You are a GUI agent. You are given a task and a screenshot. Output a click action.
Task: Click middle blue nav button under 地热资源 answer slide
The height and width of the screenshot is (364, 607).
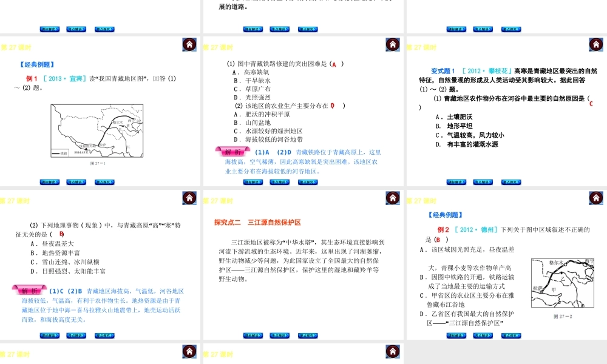(76, 335)
